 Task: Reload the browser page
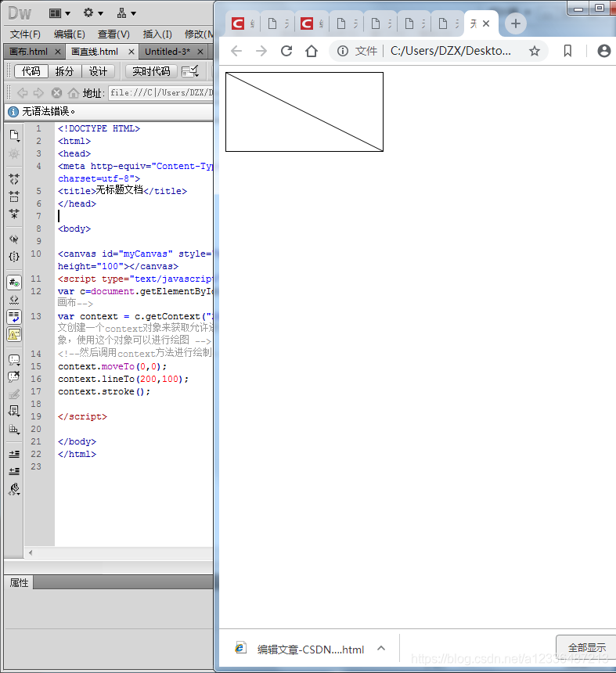[x=286, y=51]
